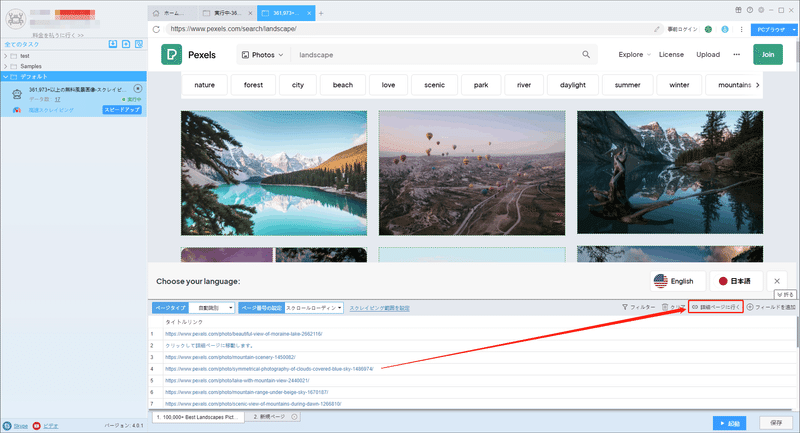Click the import task icon in sidebar header
Image resolution: width=800 pixels, height=433 pixels.
point(113,44)
